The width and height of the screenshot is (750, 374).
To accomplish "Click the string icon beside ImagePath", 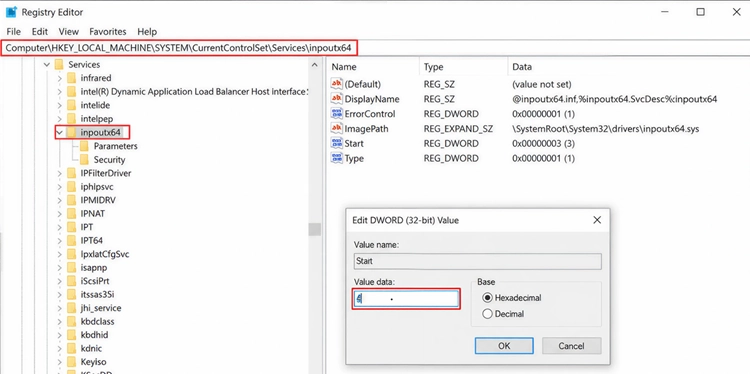I will pyautogui.click(x=337, y=129).
